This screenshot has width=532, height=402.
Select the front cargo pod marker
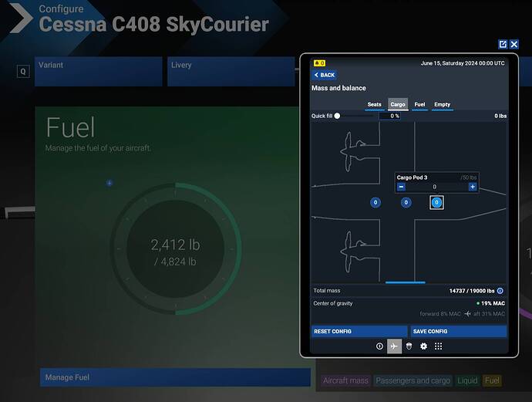375,203
